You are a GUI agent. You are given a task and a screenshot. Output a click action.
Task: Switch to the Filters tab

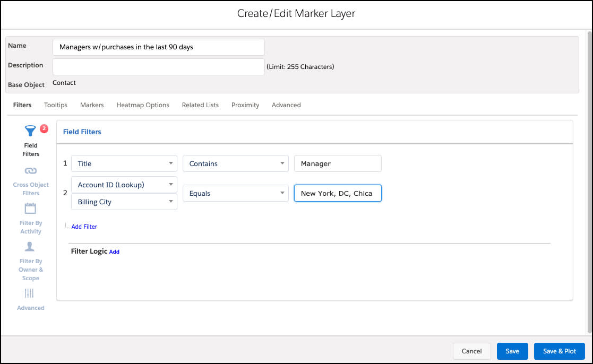22,105
